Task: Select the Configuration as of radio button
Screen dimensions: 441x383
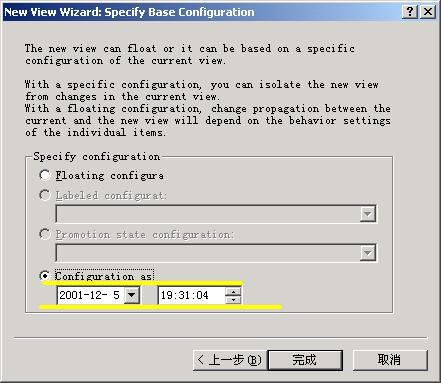Action: coord(45,276)
